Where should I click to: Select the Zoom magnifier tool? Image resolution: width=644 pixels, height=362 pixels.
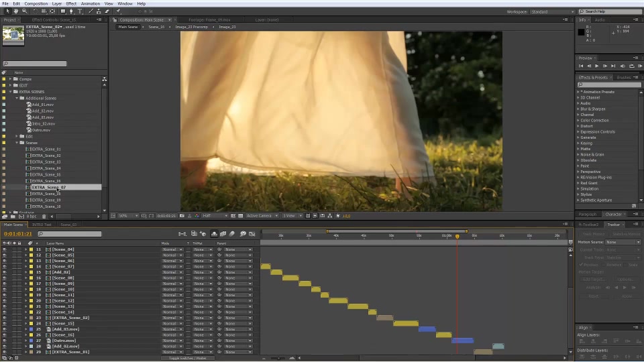[x=25, y=11]
